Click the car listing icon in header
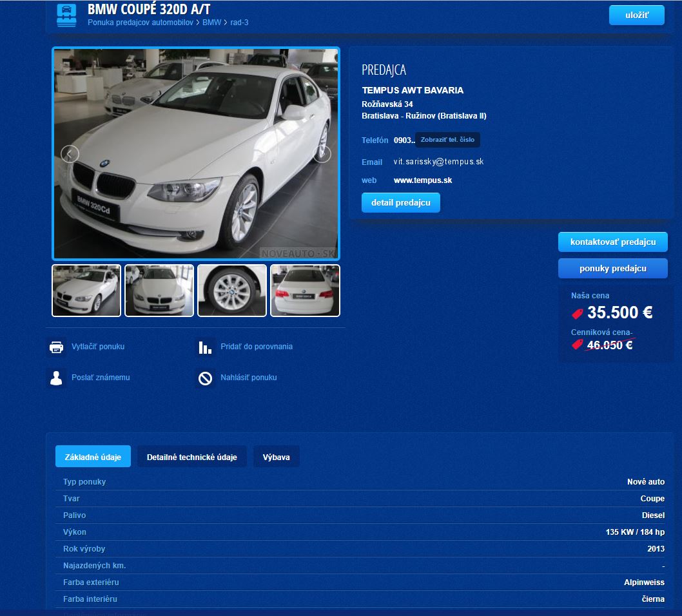This screenshot has height=616, width=682. (66, 15)
